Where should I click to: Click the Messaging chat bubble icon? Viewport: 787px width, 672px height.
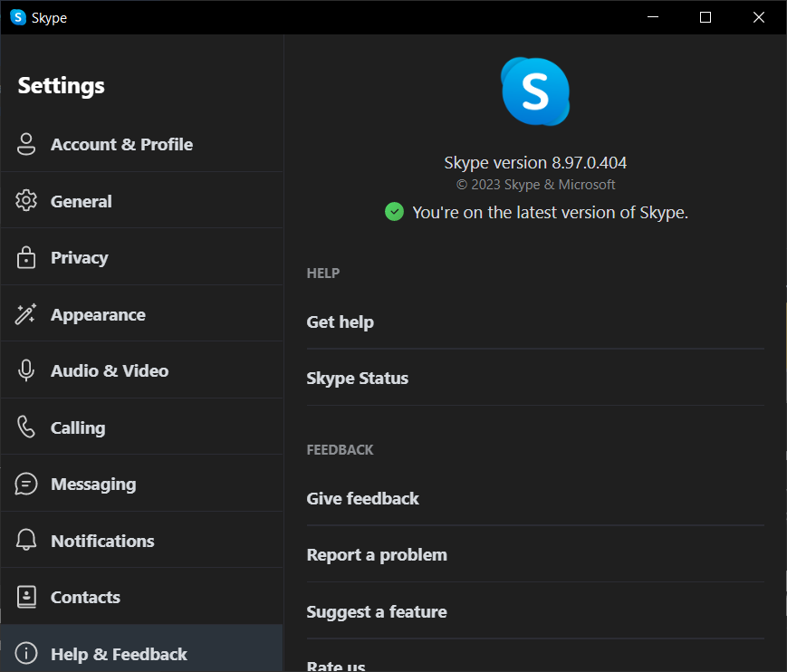click(x=26, y=484)
